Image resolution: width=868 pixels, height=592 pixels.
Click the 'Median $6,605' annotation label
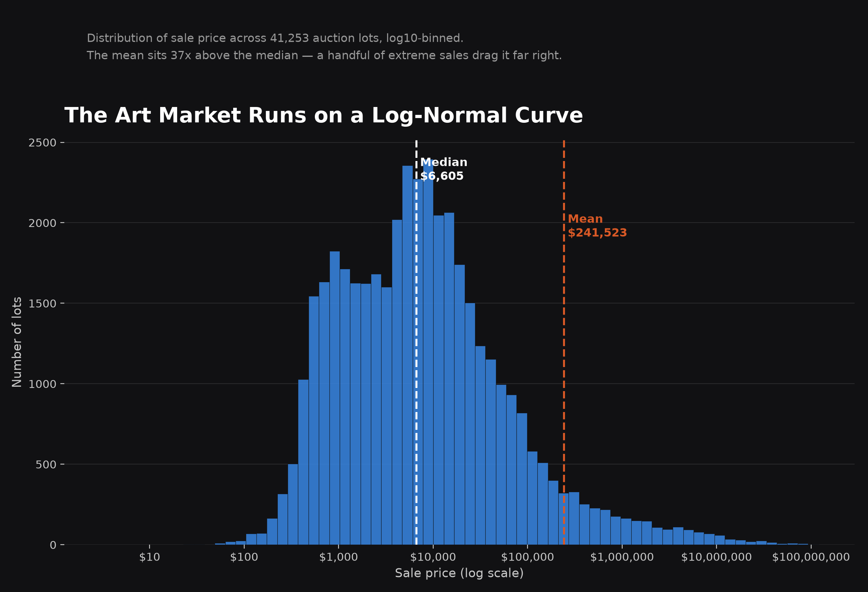[x=443, y=169]
